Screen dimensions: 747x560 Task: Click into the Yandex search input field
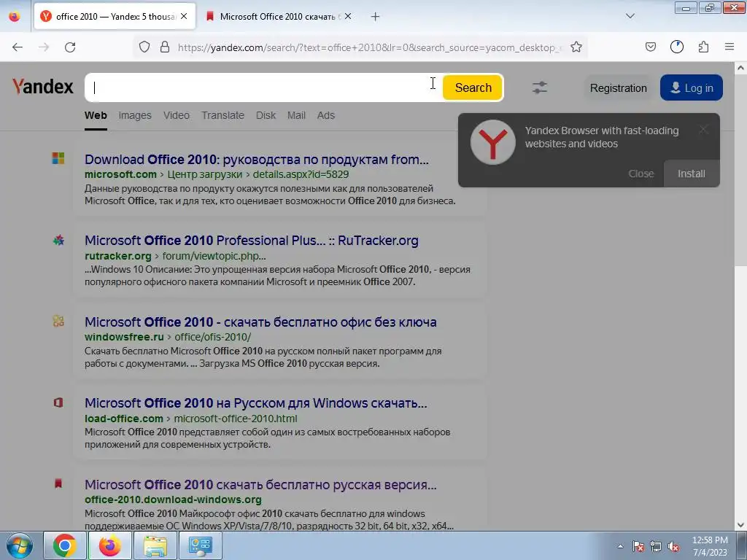[262, 87]
